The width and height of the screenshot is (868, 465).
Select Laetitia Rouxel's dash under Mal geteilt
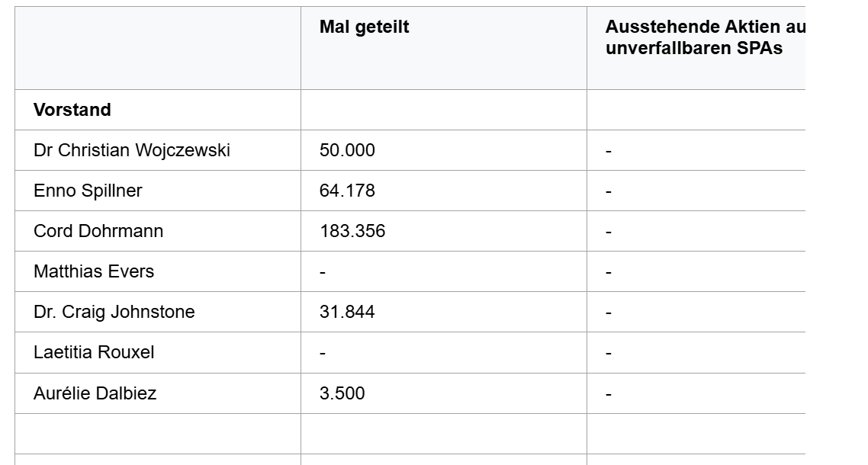pos(323,353)
